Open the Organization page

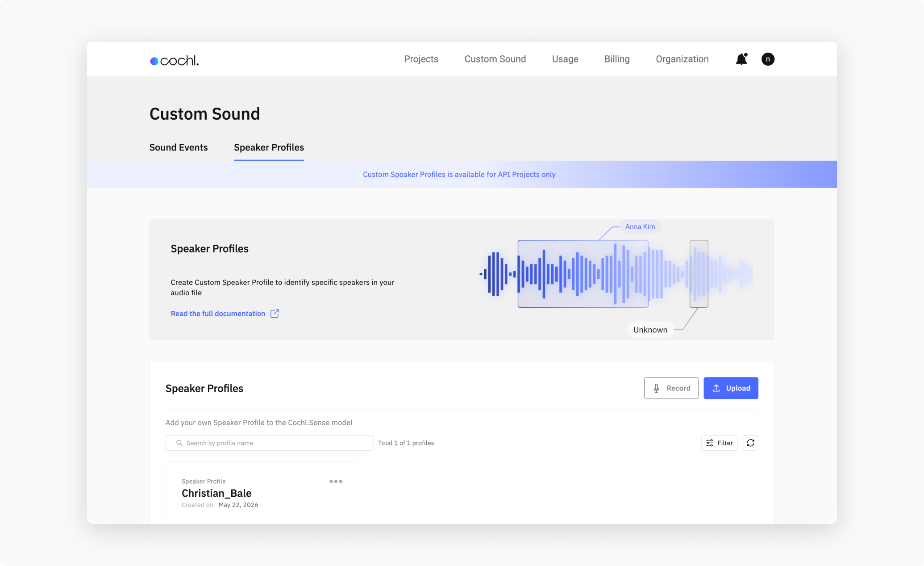(x=682, y=59)
